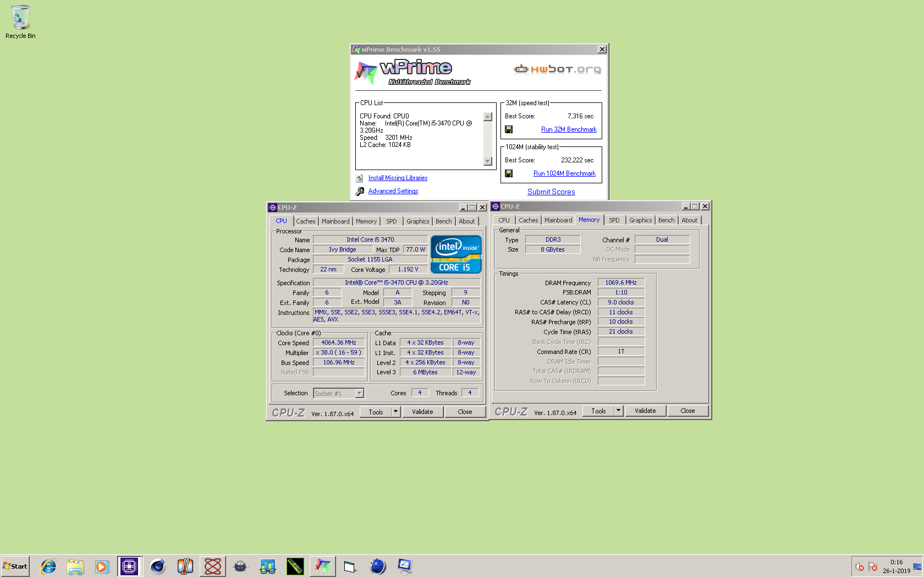The image size is (924, 578).
Task: Click the Run 32M Benchmark link
Action: (569, 129)
